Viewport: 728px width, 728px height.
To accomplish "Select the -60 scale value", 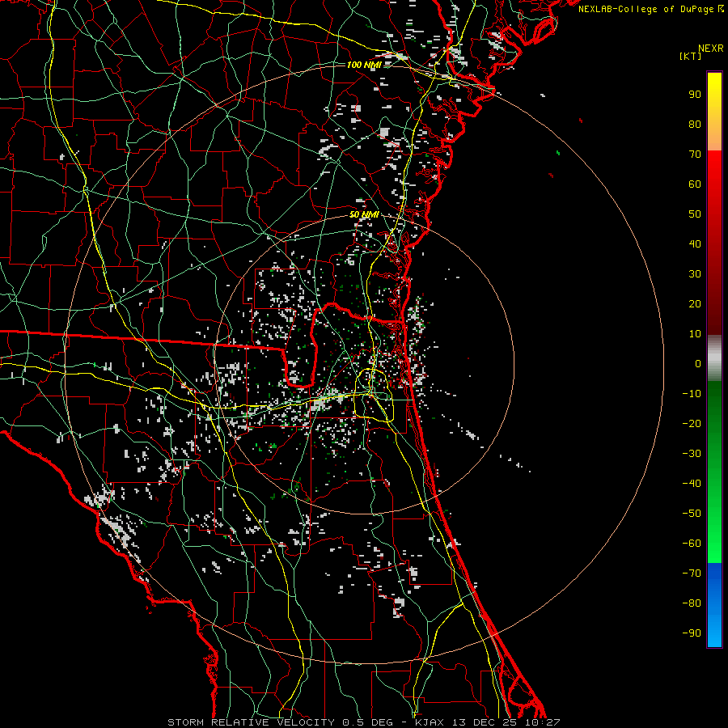I will pos(692,544).
